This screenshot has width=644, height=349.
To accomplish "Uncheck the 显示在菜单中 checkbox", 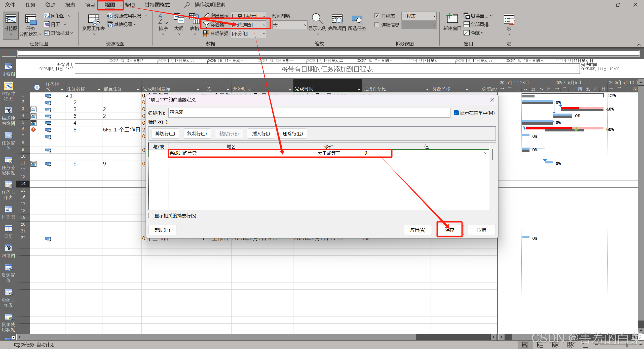I will coord(456,113).
